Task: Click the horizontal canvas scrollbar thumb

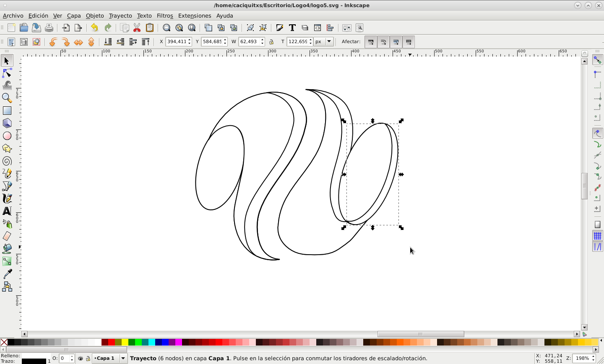Action: point(421,334)
